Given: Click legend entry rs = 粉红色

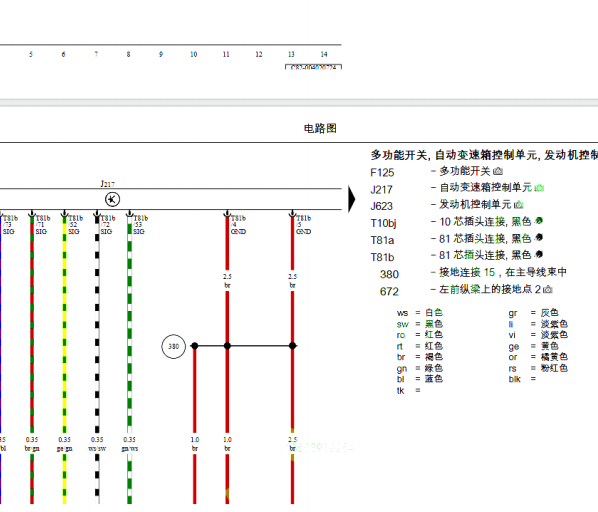Looking at the screenshot, I should (538, 368).
